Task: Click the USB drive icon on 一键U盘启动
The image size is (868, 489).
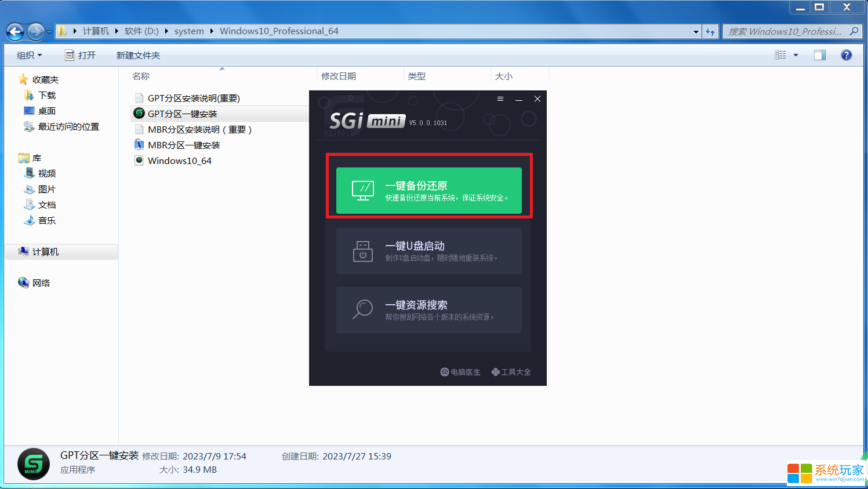Action: [363, 251]
